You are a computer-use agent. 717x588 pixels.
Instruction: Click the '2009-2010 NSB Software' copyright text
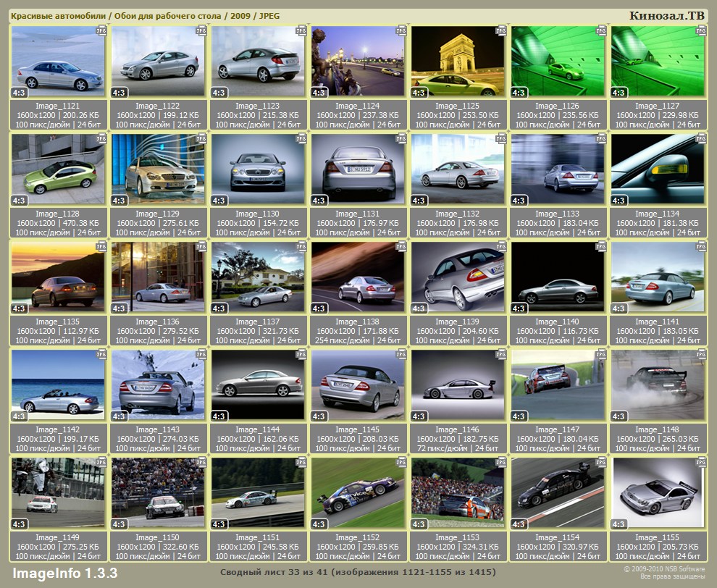668,568
